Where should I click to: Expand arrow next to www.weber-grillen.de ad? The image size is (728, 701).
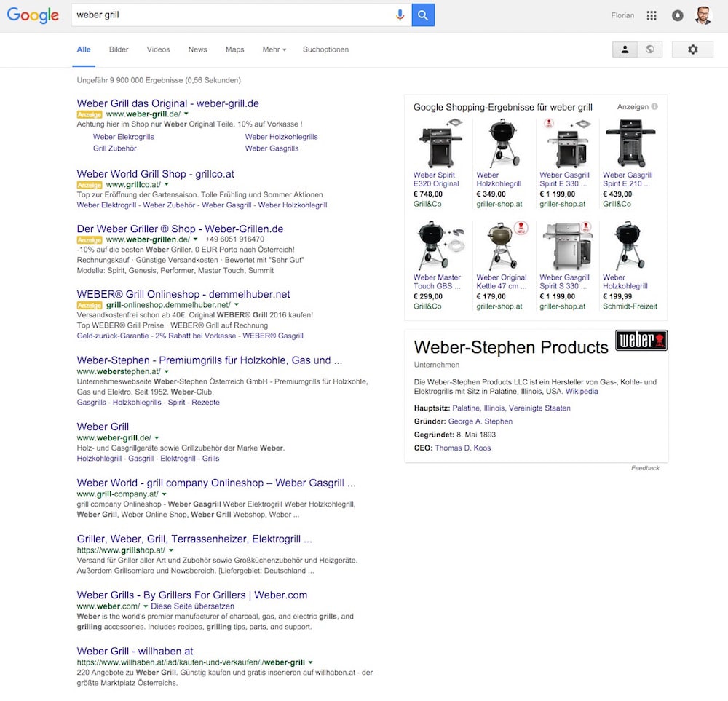coord(195,239)
